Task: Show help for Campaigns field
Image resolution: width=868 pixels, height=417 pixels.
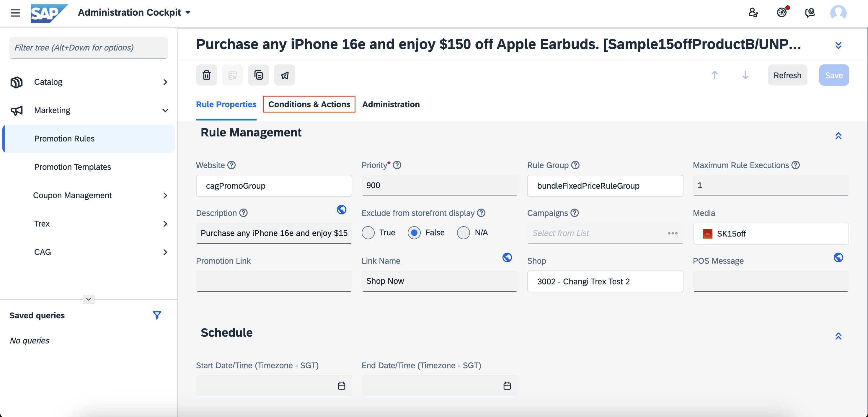Action: tap(575, 213)
